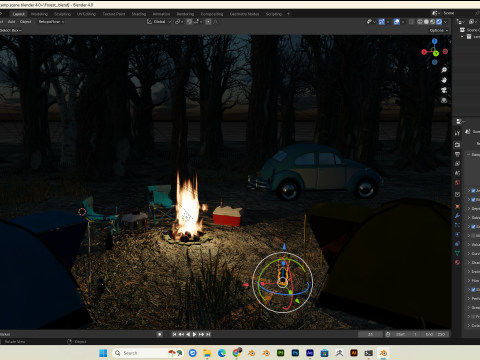Open the Modifiers wrench properties tab
480x360 pixels.
tap(457, 216)
